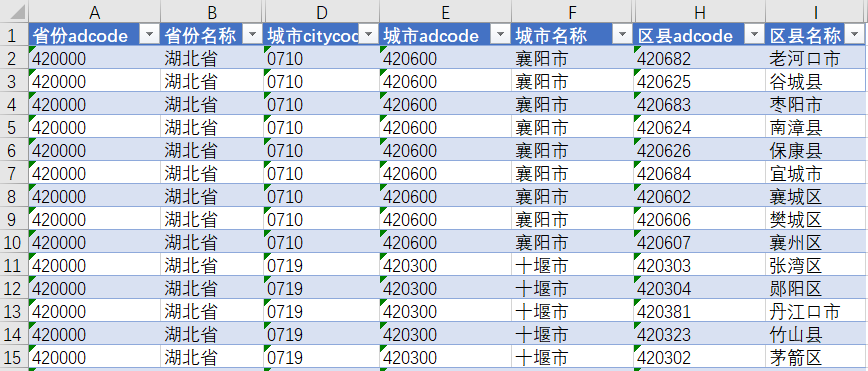Select 襄阳市 cell in row 2
This screenshot has height=371, width=868.
572,58
